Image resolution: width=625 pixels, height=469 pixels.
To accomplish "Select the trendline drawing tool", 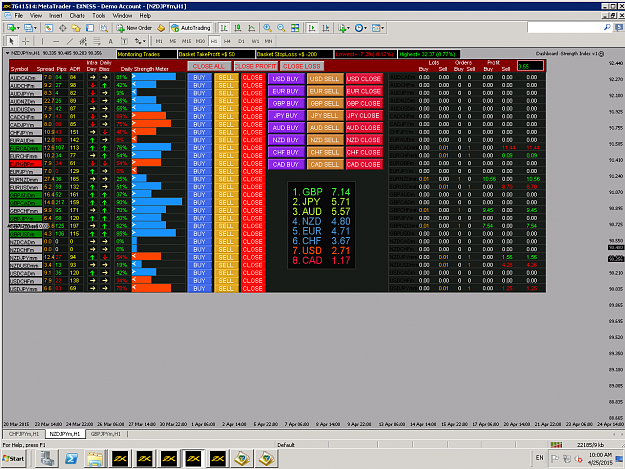I will coord(70,41).
